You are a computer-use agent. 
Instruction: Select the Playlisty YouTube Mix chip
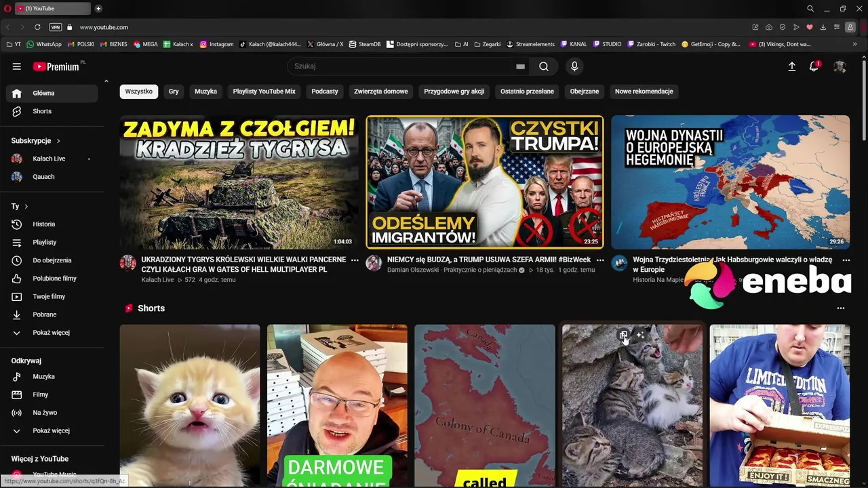point(264,91)
